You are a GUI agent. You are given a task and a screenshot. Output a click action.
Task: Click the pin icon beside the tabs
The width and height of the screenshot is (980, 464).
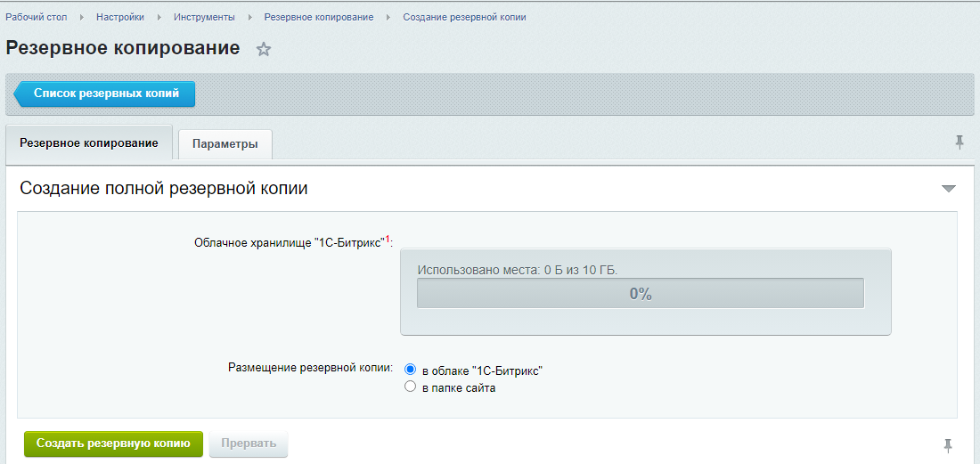click(x=960, y=142)
